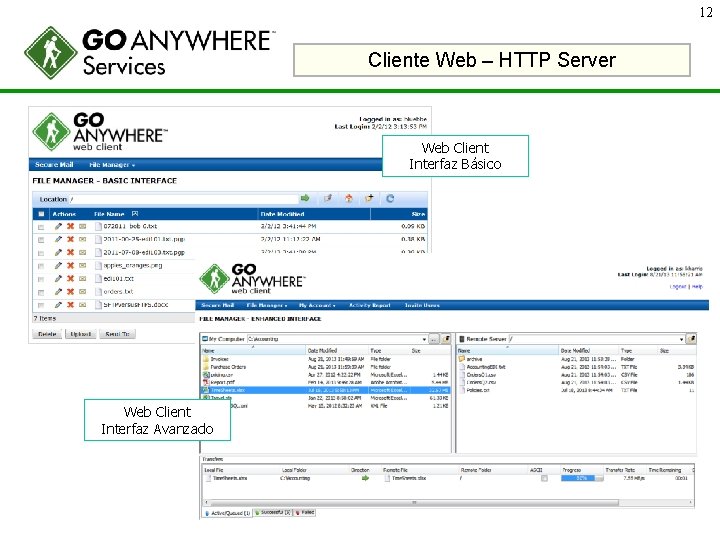Screen dimensions: 720x540
Task: Click red delete X for apples_oranges.png
Action: [70, 265]
